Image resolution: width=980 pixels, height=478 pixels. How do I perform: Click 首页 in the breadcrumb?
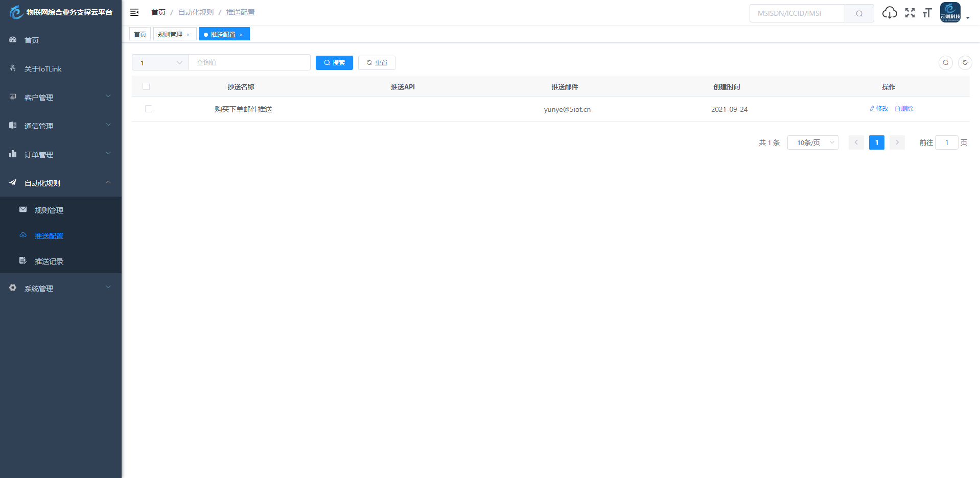point(158,12)
